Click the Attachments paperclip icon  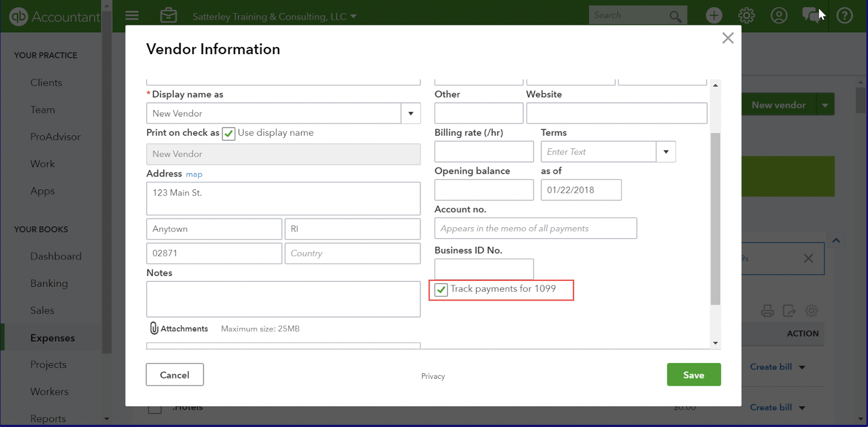click(x=154, y=328)
